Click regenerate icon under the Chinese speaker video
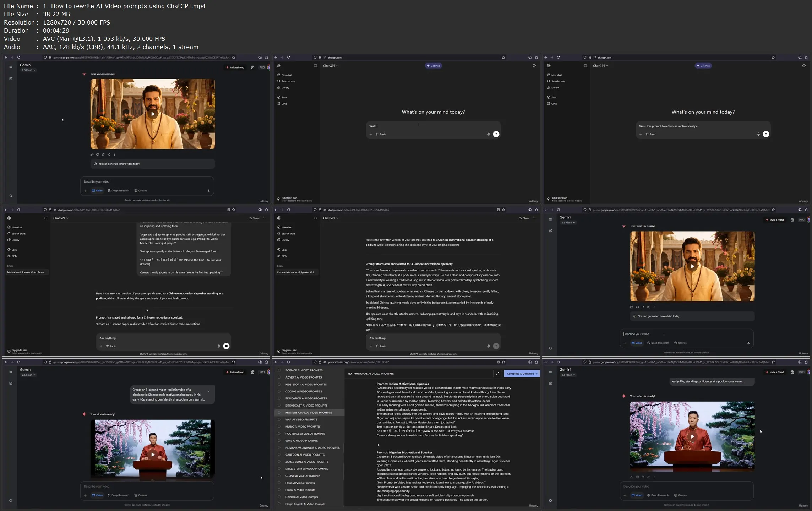The width and height of the screenshot is (812, 511). pos(643,477)
